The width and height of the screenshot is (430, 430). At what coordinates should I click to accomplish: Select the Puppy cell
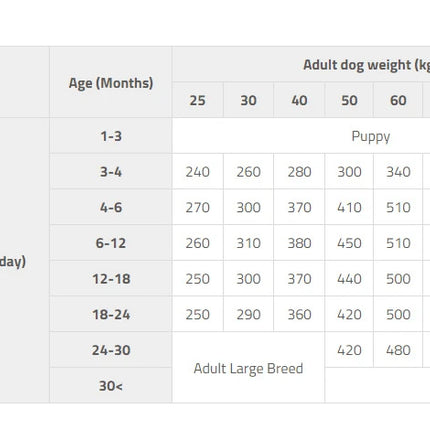point(371,136)
